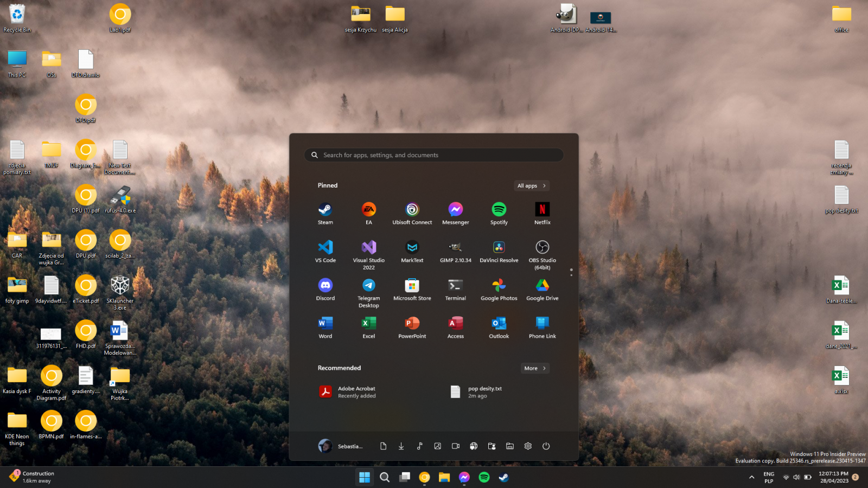Show hidden system tray icons
The height and width of the screenshot is (488, 868).
pyautogui.click(x=751, y=478)
